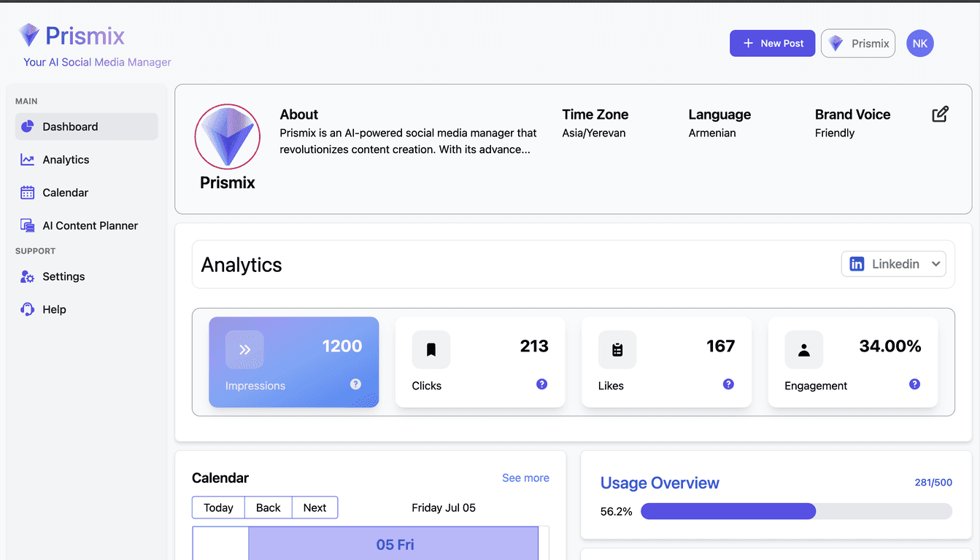Image resolution: width=980 pixels, height=560 pixels.
Task: Toggle the Engagement question mark indicator
Action: click(914, 384)
